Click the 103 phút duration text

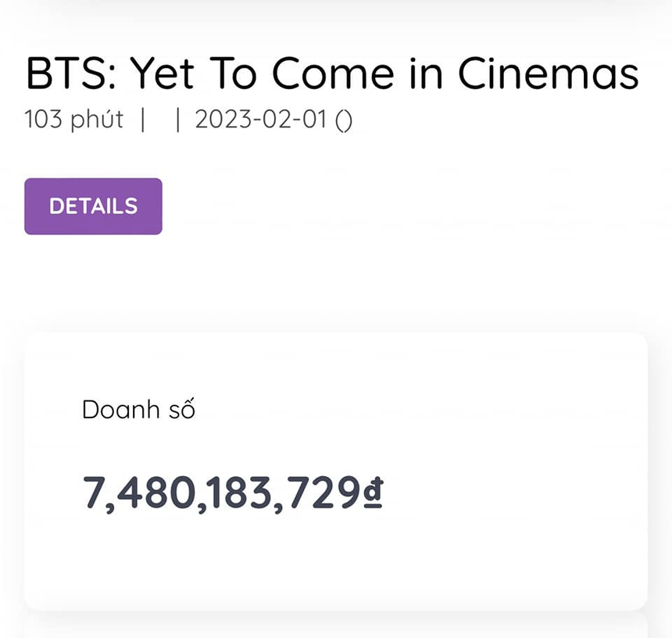coord(73,120)
